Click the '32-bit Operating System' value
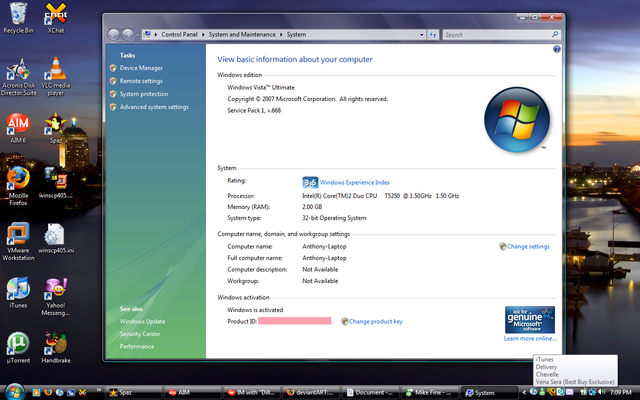640x400 pixels. (x=334, y=218)
